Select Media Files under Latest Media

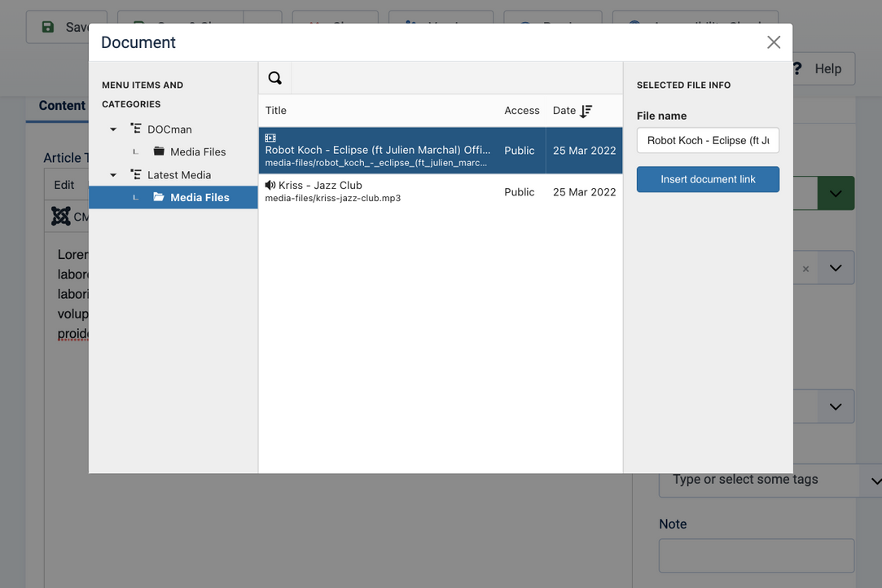point(173,198)
